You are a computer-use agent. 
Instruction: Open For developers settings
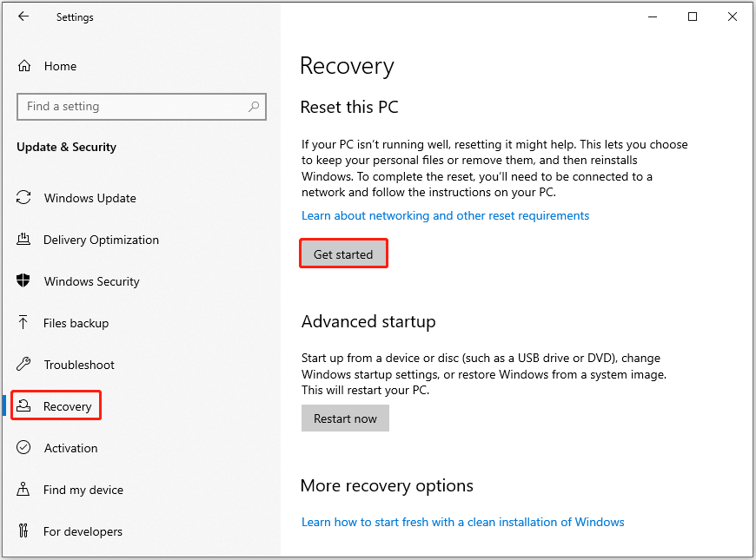point(83,531)
